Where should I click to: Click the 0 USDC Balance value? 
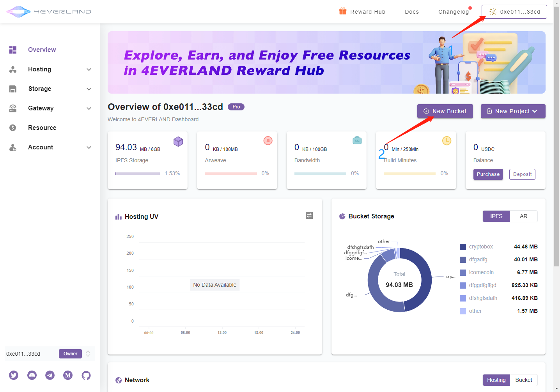click(x=484, y=147)
